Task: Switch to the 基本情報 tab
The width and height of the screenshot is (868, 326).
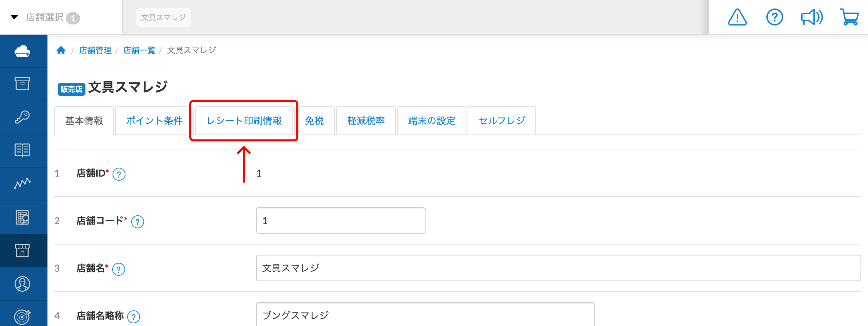Action: (84, 121)
